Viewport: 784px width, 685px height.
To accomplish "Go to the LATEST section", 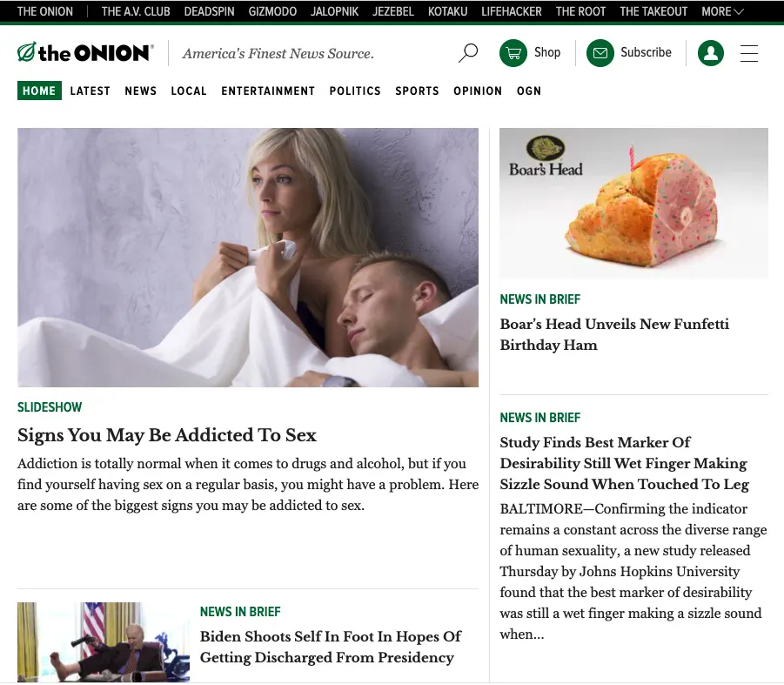I will (90, 91).
